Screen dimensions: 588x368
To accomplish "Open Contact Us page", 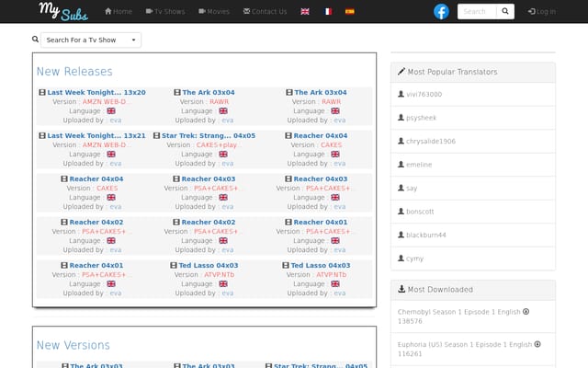I will coord(265,12).
